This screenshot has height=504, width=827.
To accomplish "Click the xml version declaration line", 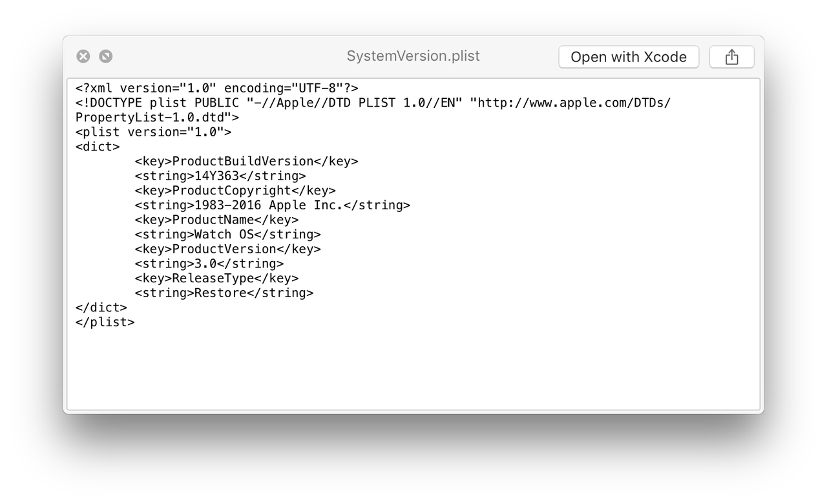I will click(216, 88).
